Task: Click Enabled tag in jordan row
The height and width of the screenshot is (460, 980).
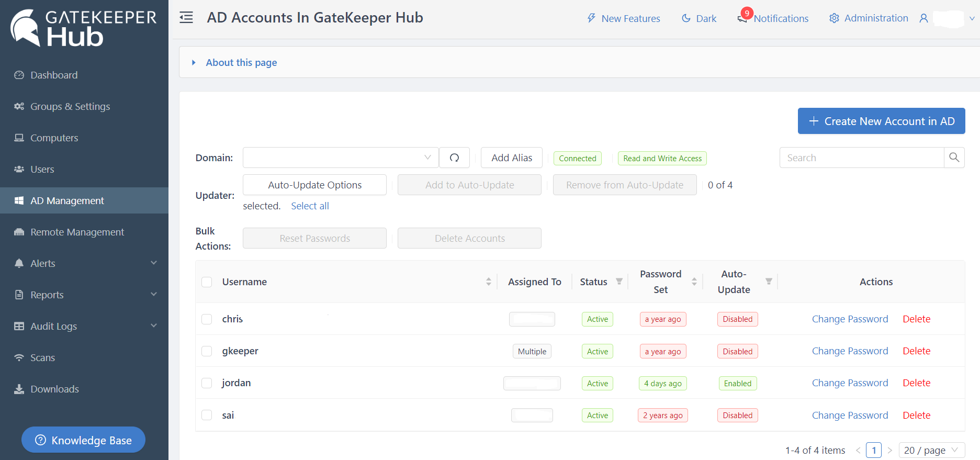Action: click(737, 383)
